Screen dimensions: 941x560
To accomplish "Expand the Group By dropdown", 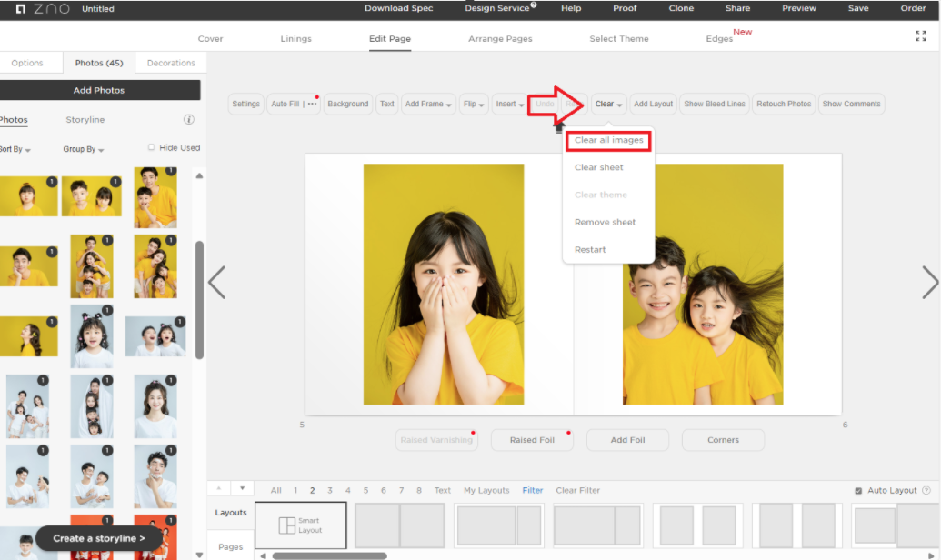I will click(84, 149).
